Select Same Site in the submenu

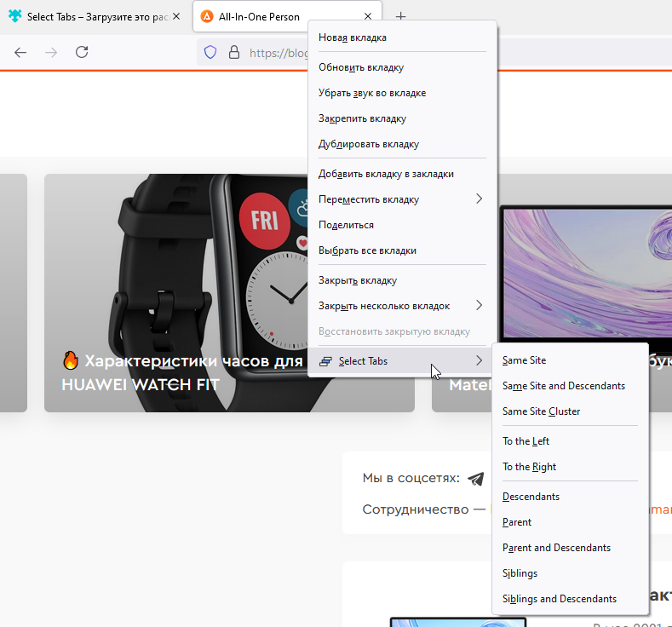tap(570, 360)
